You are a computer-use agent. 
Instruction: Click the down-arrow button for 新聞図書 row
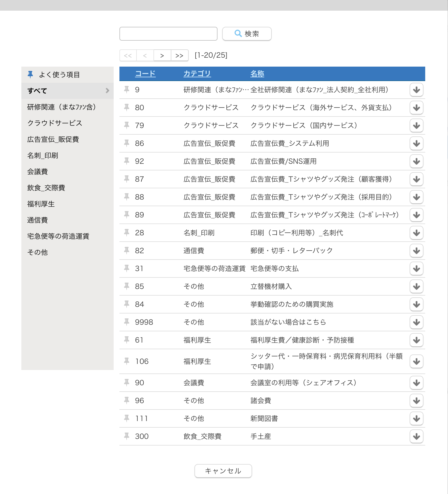[x=416, y=418]
